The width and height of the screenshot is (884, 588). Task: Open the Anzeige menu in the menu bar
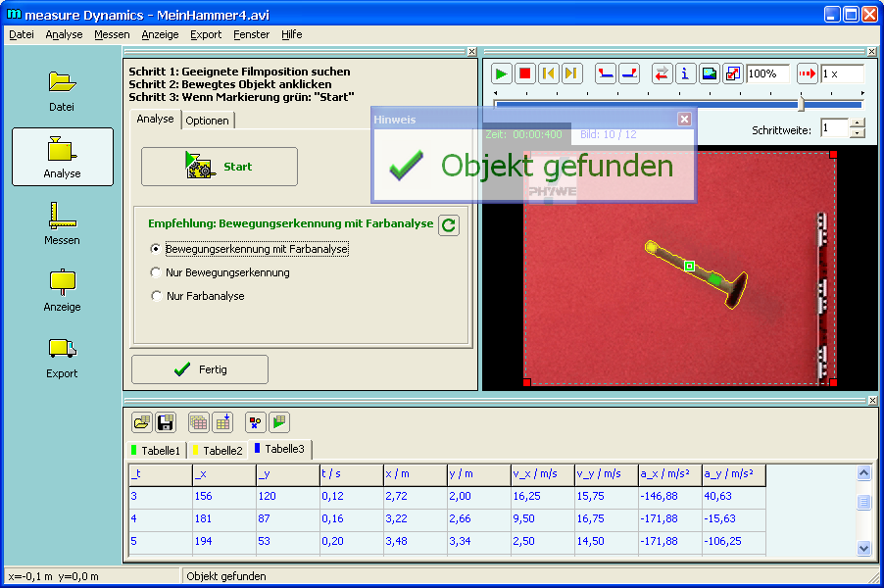tap(160, 34)
